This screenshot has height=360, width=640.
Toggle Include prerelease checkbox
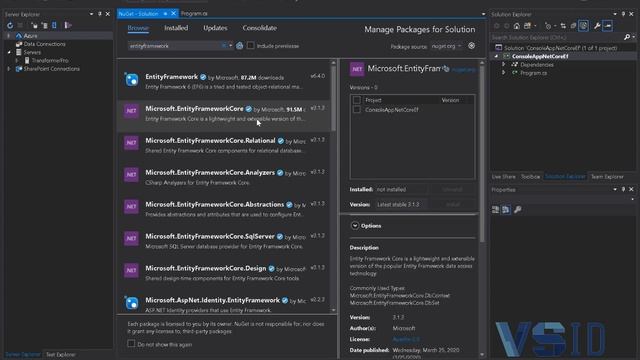251,46
